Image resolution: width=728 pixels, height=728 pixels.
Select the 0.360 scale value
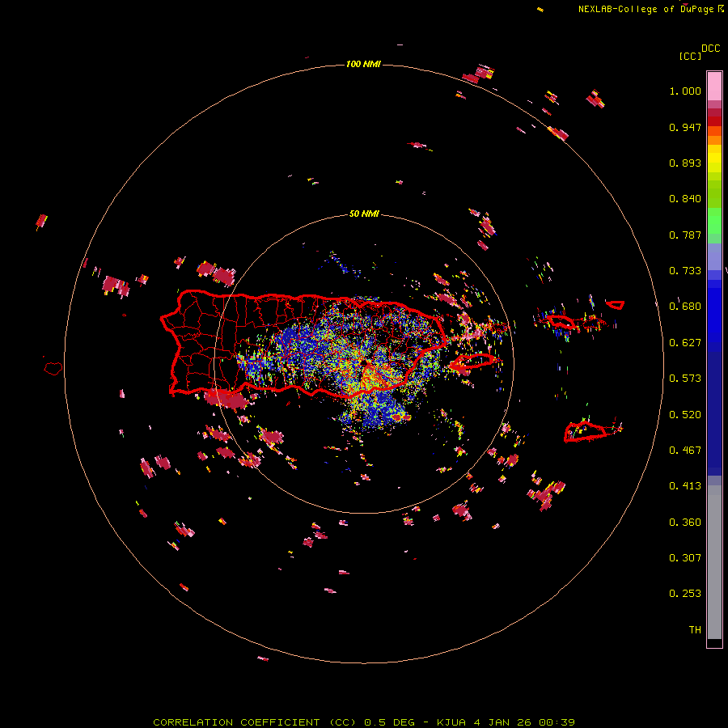tap(685, 523)
